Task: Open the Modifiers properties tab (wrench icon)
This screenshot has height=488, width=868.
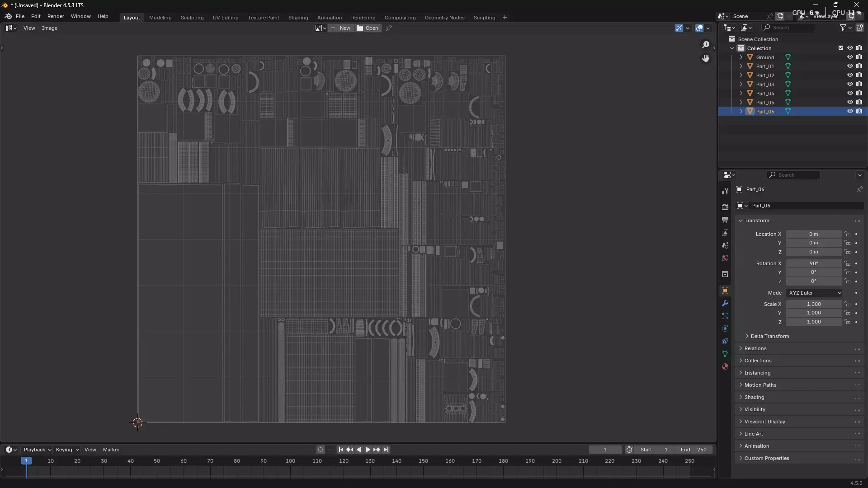Action: pyautogui.click(x=725, y=303)
